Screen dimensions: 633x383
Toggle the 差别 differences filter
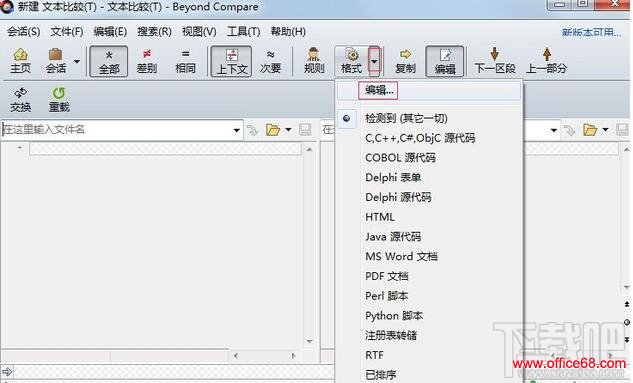point(147,61)
